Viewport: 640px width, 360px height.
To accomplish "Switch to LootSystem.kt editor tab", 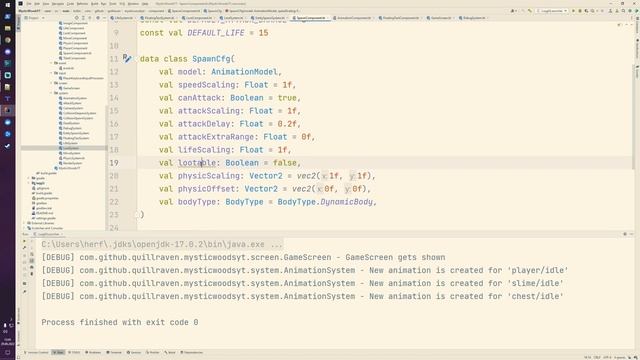I will [233, 18].
